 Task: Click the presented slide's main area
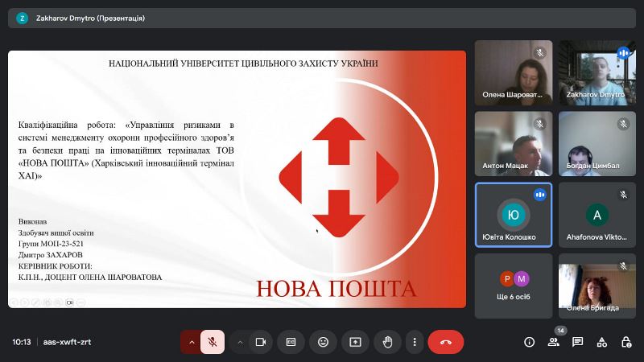(237, 179)
